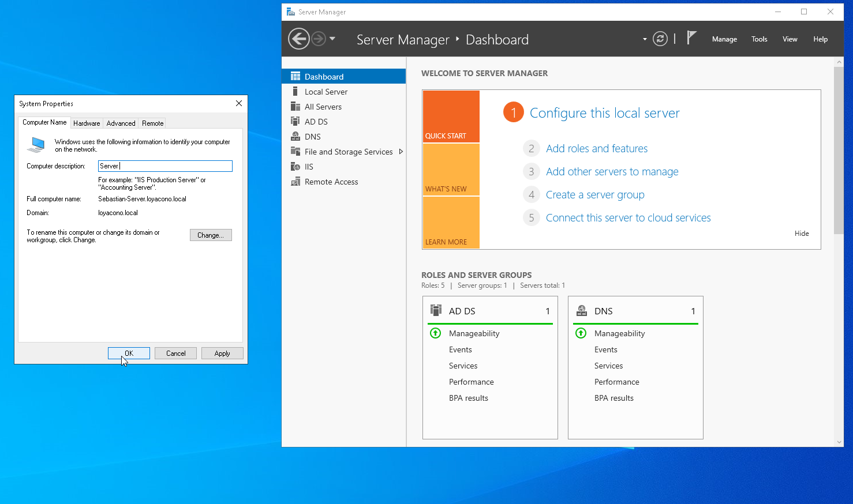Open Events in the AD DS tile
This screenshot has width=853, height=504.
[461, 349]
